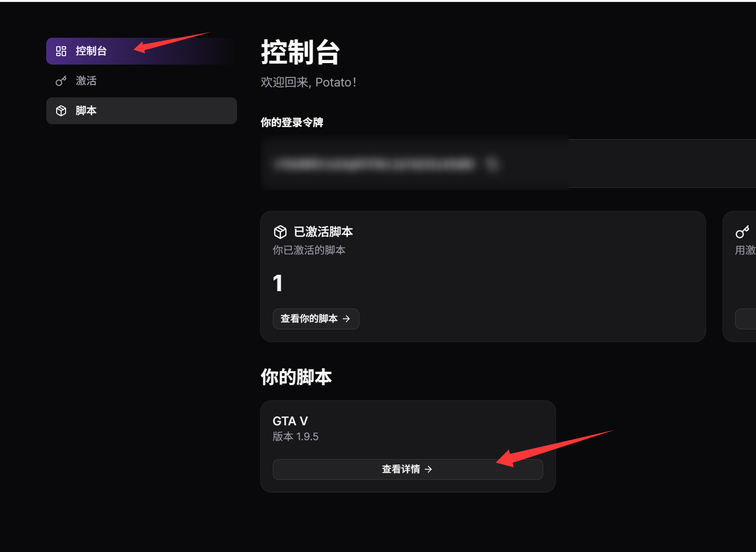The width and height of the screenshot is (756, 552).
Task: Open the 查看你的脚本 button
Action: point(316,319)
